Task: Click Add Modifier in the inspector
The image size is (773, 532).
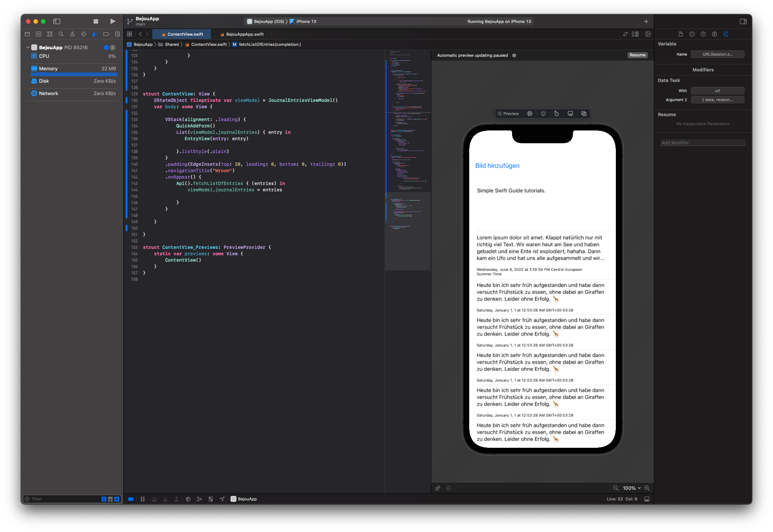Action: [703, 142]
